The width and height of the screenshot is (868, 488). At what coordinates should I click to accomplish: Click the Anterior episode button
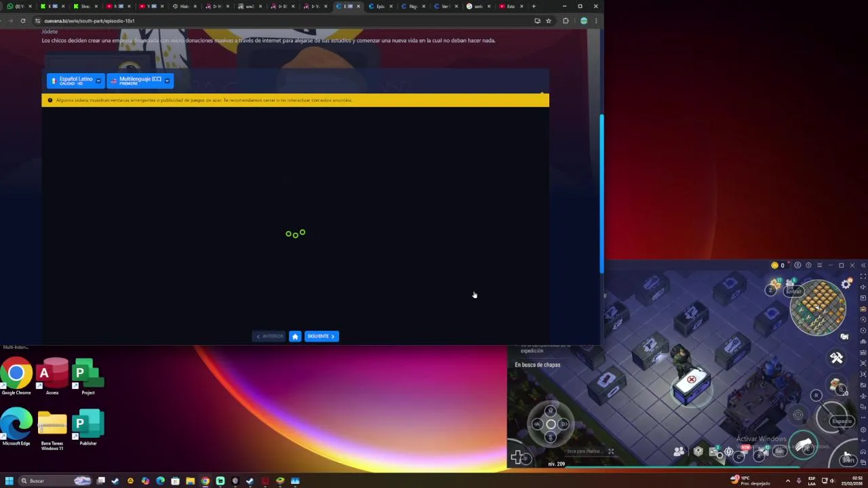[269, 336]
